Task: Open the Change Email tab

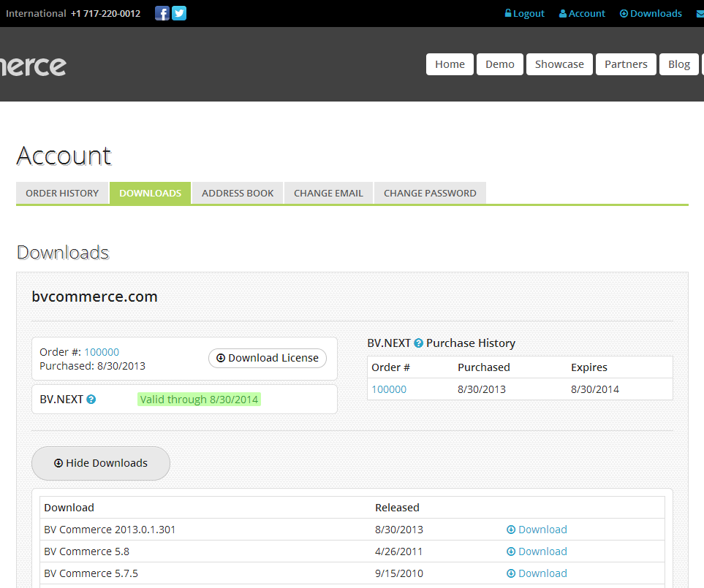Action: (329, 194)
